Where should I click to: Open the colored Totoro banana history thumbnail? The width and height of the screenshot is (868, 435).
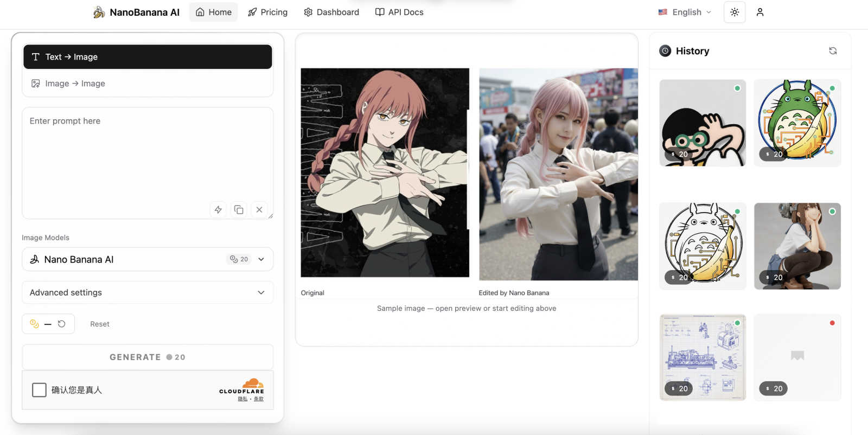(x=797, y=123)
